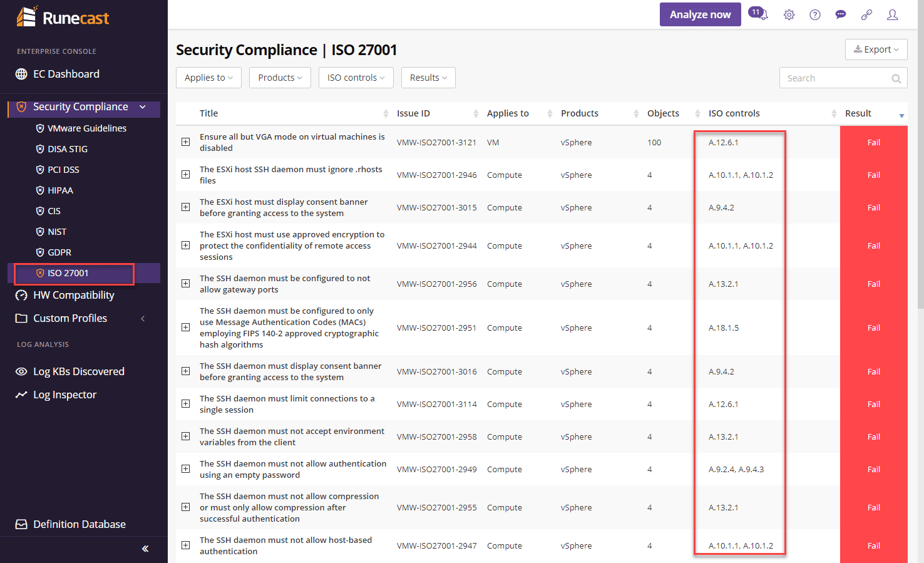The width and height of the screenshot is (924, 563).
Task: Collapse the sidebar with double-chevron icon
Action: tap(145, 549)
